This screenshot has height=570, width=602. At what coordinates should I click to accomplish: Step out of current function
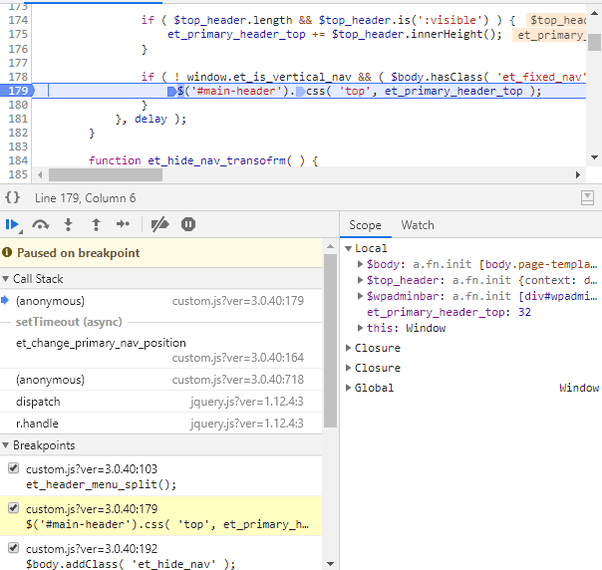[x=96, y=224]
